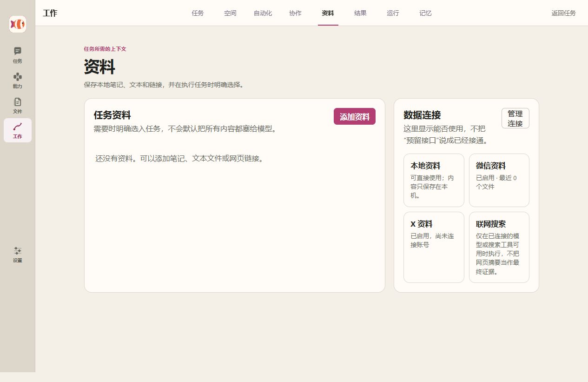This screenshot has width=588, height=382.
Task: Open the X 资料 connection card
Action: click(434, 247)
